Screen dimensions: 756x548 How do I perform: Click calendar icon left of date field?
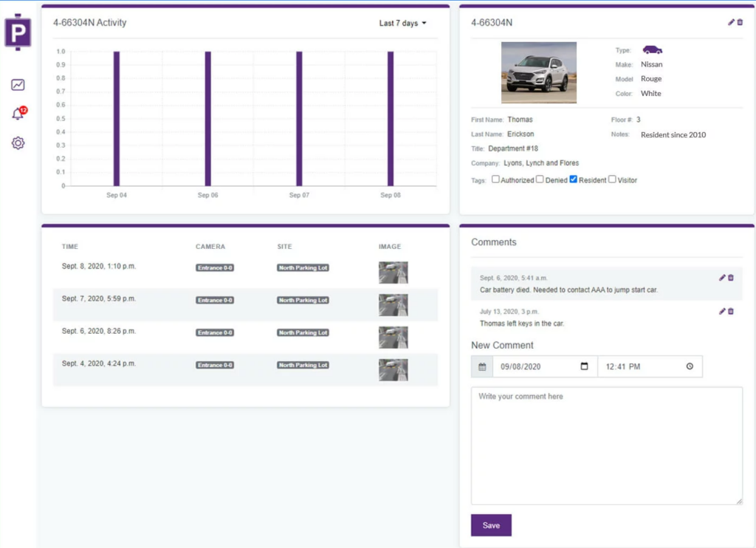click(x=482, y=366)
